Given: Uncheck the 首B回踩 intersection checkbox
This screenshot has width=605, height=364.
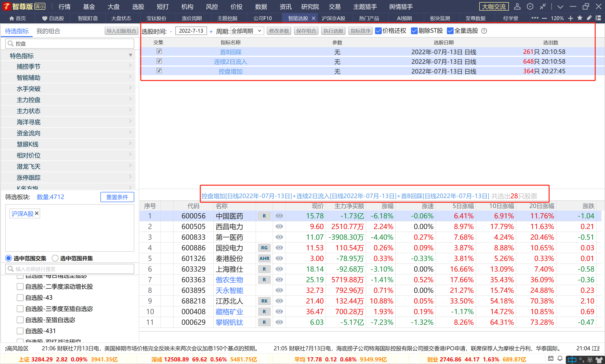Looking at the screenshot, I should (159, 51).
